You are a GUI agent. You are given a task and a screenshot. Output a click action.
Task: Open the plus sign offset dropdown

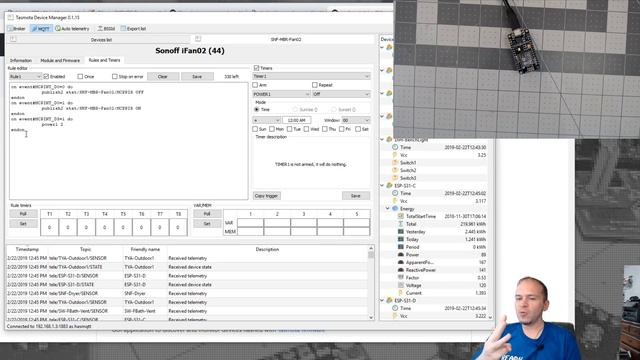267,120
